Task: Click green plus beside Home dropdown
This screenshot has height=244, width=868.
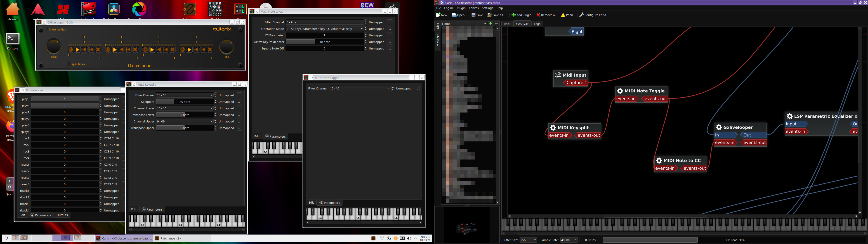Action: click(x=491, y=24)
